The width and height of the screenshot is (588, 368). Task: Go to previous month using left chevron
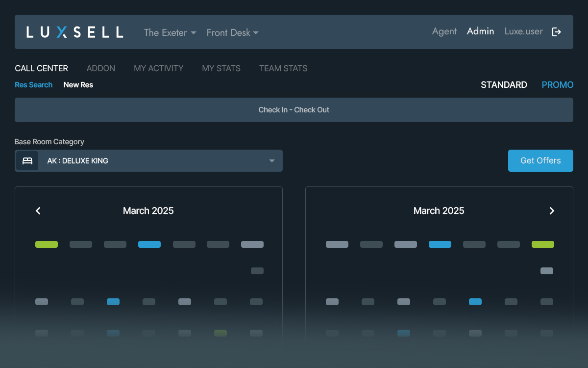pos(38,211)
